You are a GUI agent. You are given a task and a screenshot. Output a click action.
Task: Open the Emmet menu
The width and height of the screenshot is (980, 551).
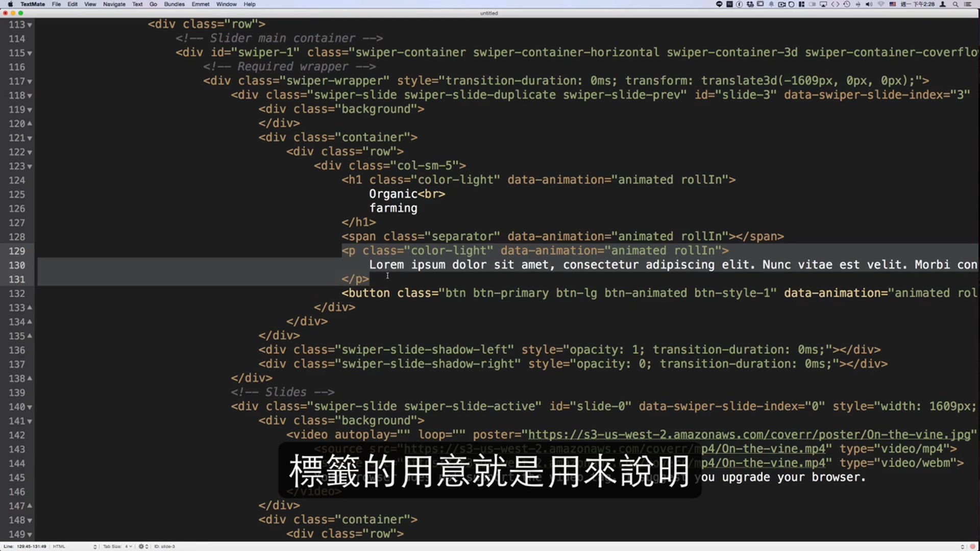pyautogui.click(x=200, y=4)
